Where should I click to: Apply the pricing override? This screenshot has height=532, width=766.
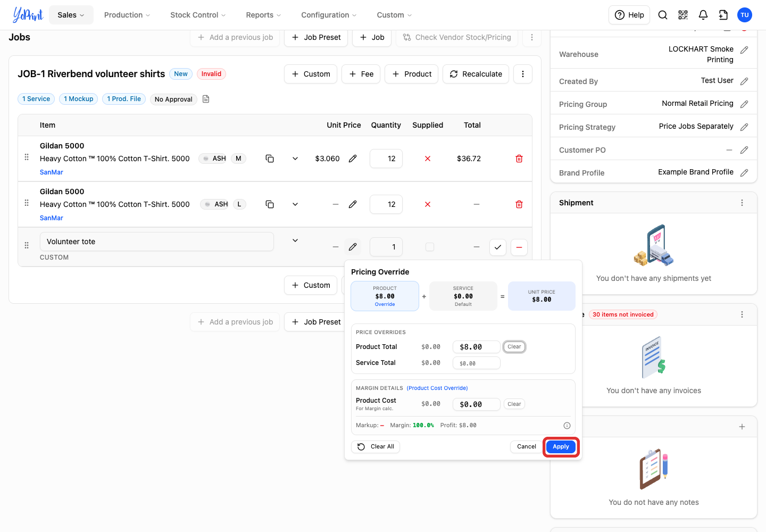pyautogui.click(x=561, y=447)
